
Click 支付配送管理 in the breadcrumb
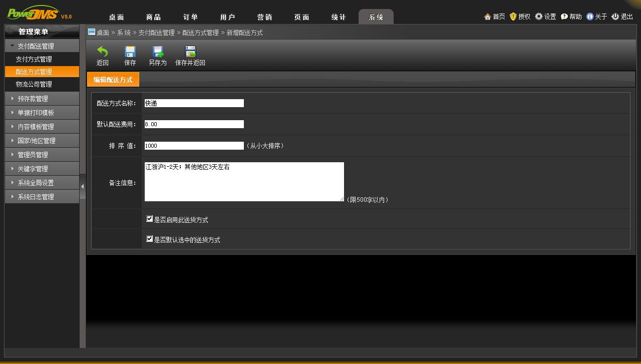tap(156, 33)
